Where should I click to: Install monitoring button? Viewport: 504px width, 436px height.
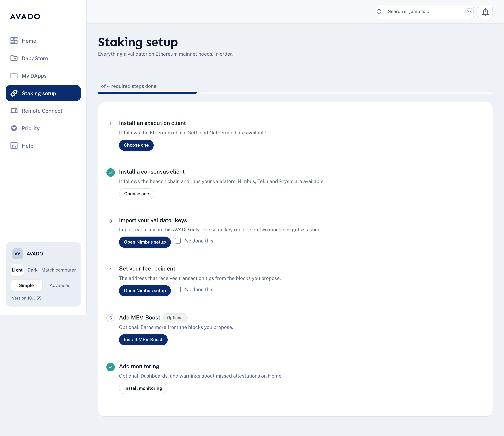tap(143, 388)
